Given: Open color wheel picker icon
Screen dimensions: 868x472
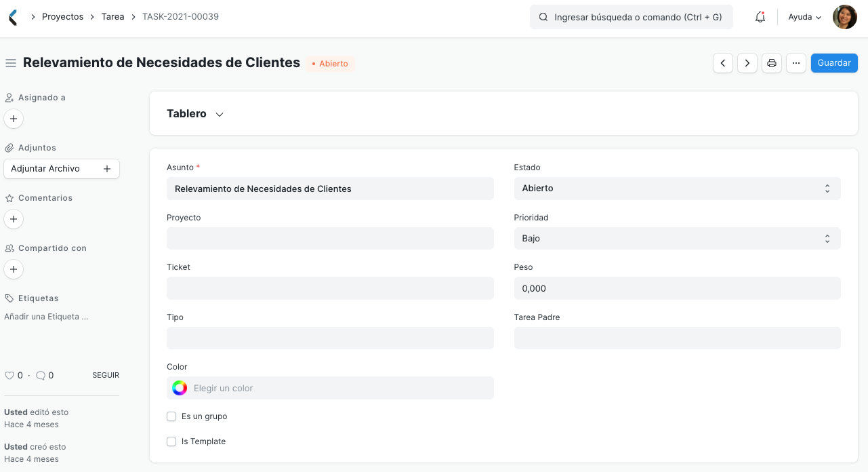Looking at the screenshot, I should coord(180,388).
